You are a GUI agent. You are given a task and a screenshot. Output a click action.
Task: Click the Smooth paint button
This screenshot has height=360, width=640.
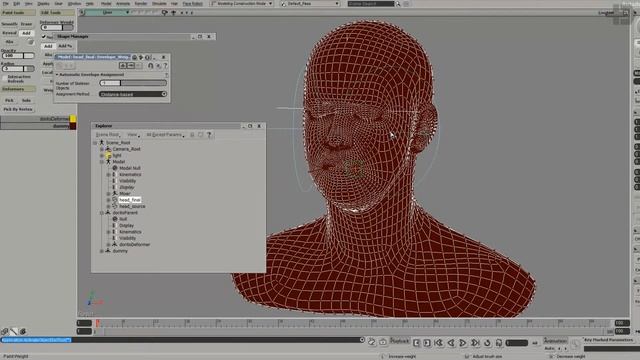click(9, 24)
